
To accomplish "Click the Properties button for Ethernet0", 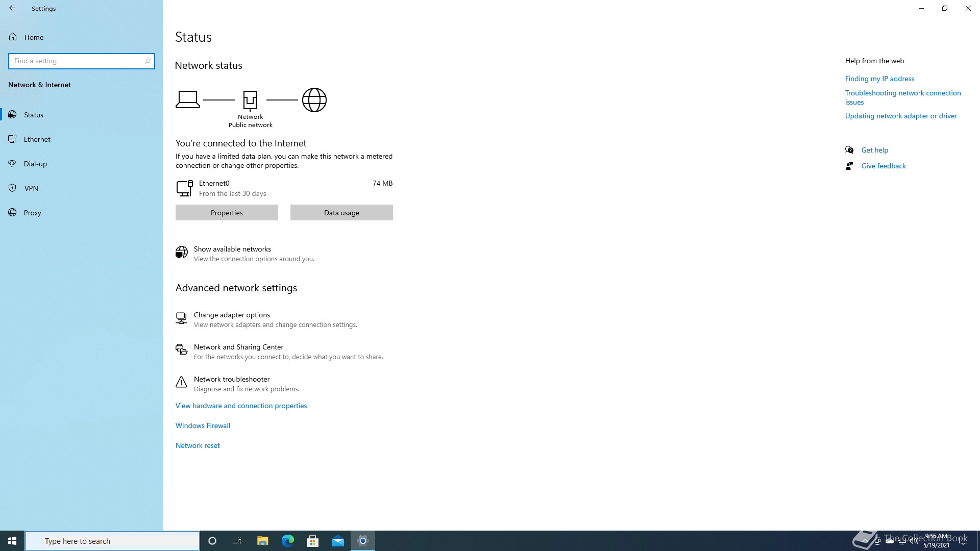I will click(x=227, y=213).
